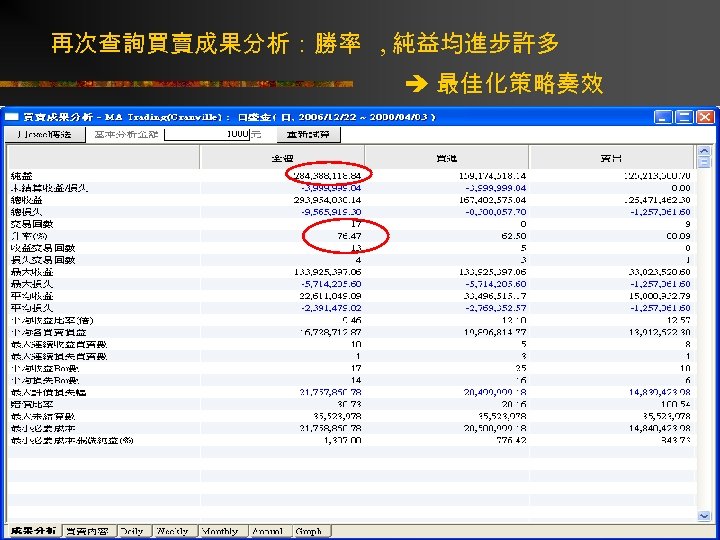720x540 pixels.
Task: Open the 成果分析 tab
Action: tap(33, 531)
